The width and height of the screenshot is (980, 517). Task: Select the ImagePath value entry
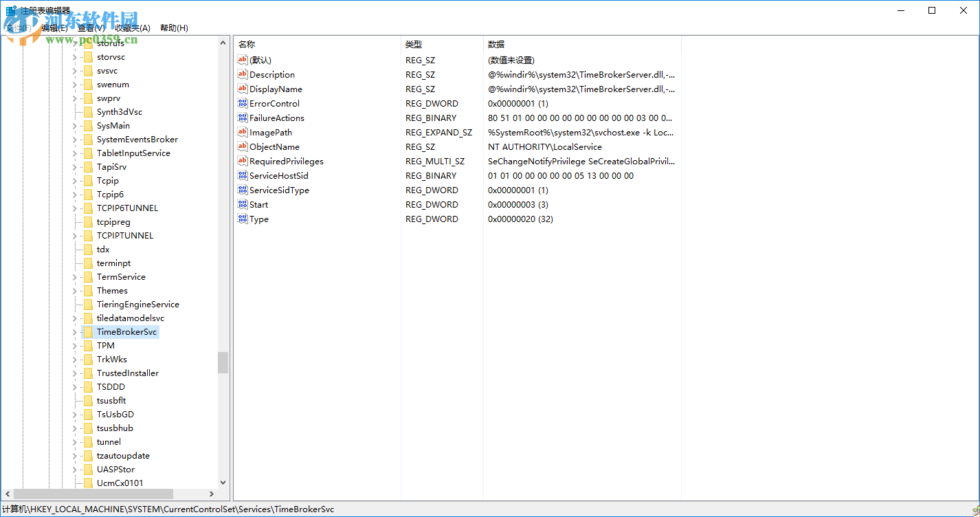[271, 132]
